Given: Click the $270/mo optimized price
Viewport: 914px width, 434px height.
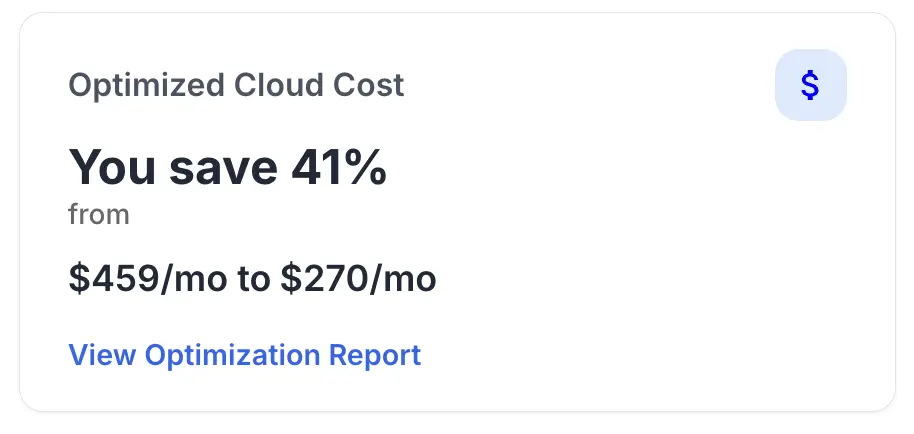Looking at the screenshot, I should coord(358,278).
